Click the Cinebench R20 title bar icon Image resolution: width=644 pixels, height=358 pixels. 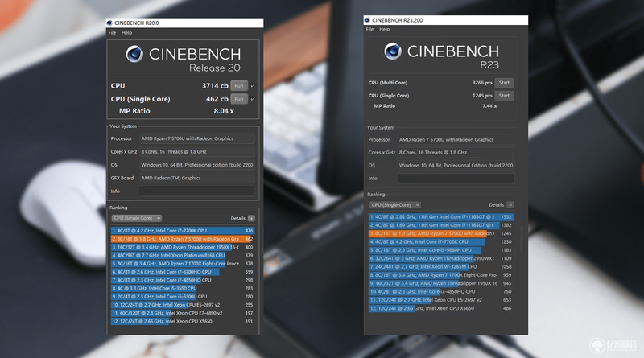pyautogui.click(x=109, y=23)
